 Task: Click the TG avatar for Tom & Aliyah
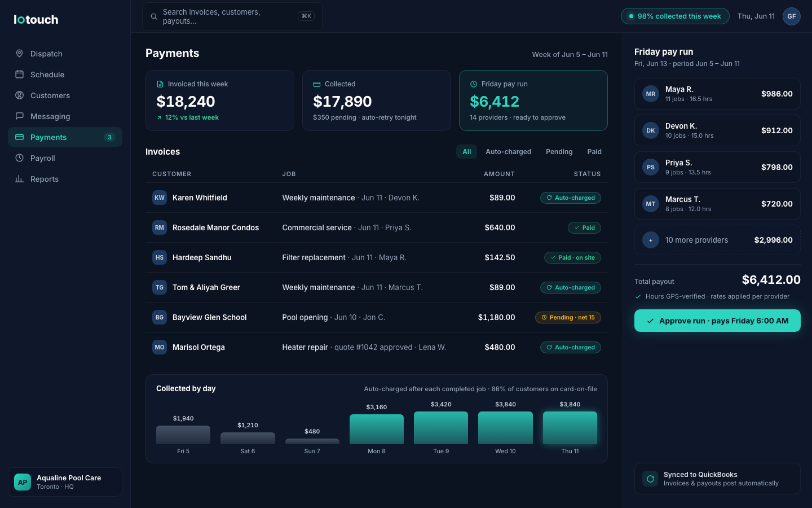[x=160, y=287]
